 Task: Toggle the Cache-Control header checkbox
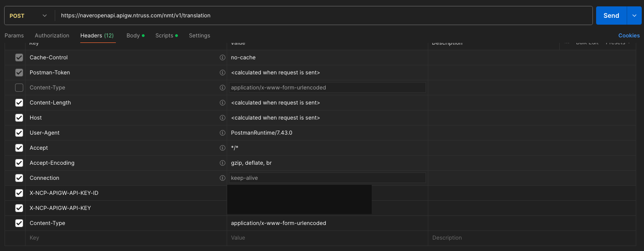pyautogui.click(x=19, y=58)
